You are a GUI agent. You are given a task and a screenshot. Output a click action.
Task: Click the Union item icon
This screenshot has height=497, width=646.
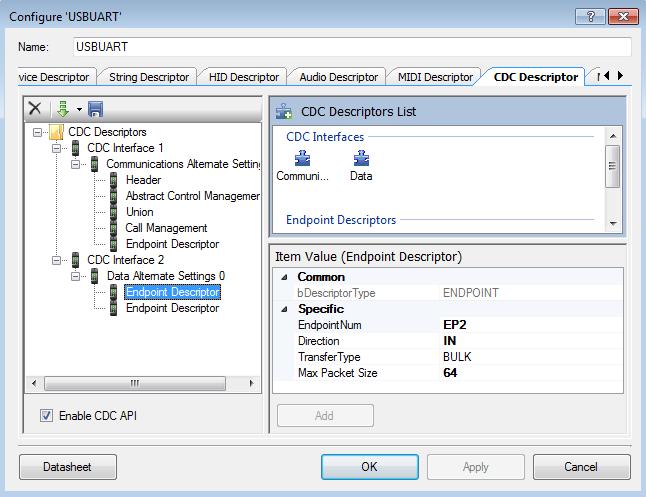pos(113,212)
